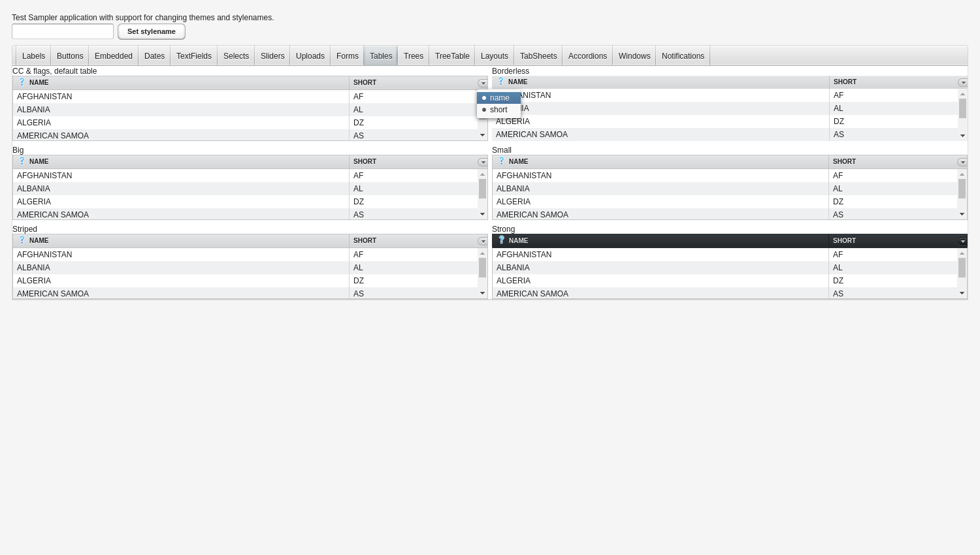Click AF cell in Big table
This screenshot has height=555, width=980.
pyautogui.click(x=413, y=176)
